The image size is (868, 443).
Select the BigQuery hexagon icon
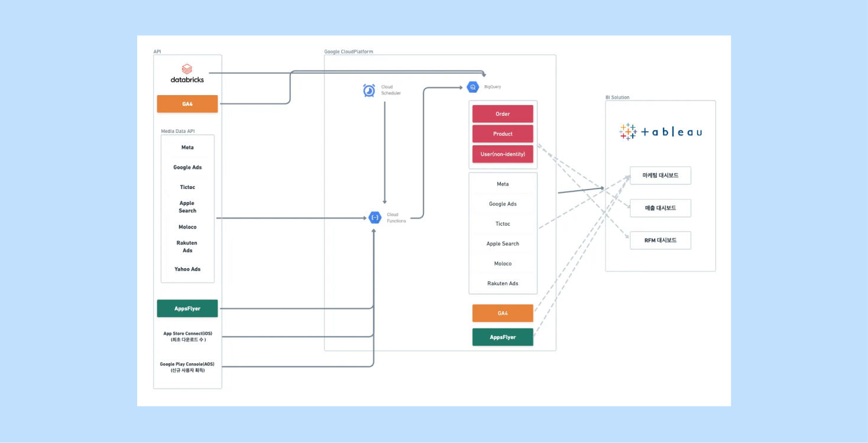(x=472, y=87)
